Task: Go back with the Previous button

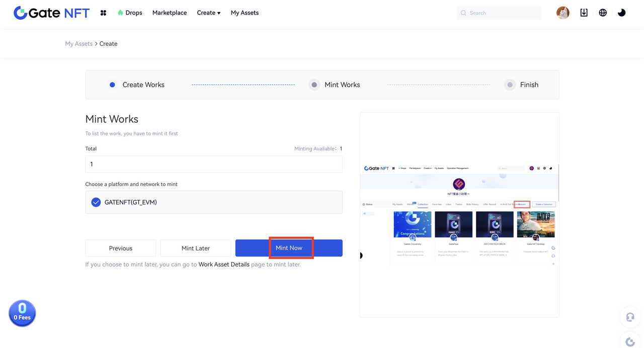Action: coord(121,248)
